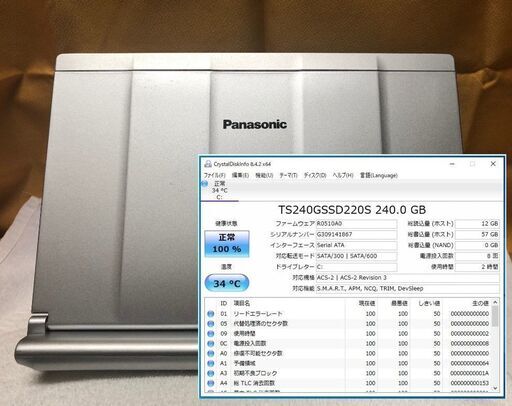
Task: Click the scroll-up arrow of the attribute list
Action: pyautogui.click(x=495, y=302)
